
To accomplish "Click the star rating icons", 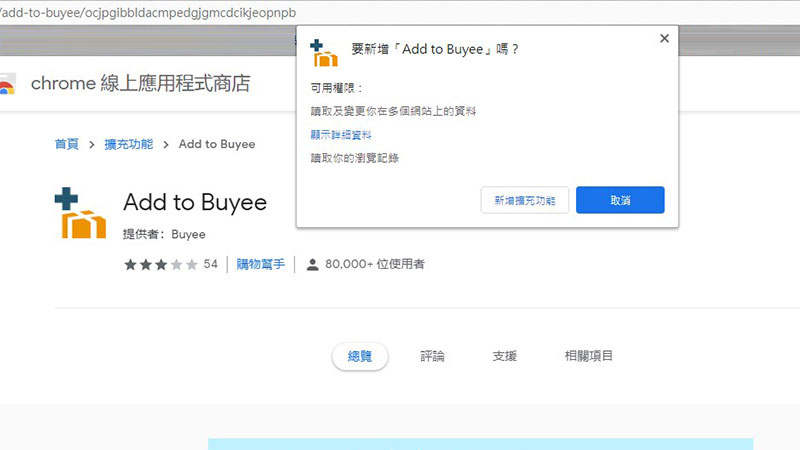I will (x=161, y=264).
